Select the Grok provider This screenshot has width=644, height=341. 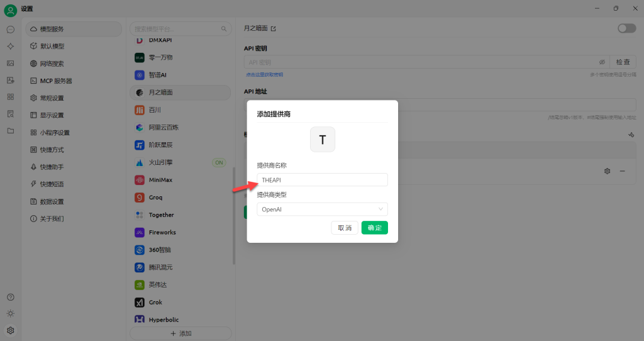coord(180,303)
